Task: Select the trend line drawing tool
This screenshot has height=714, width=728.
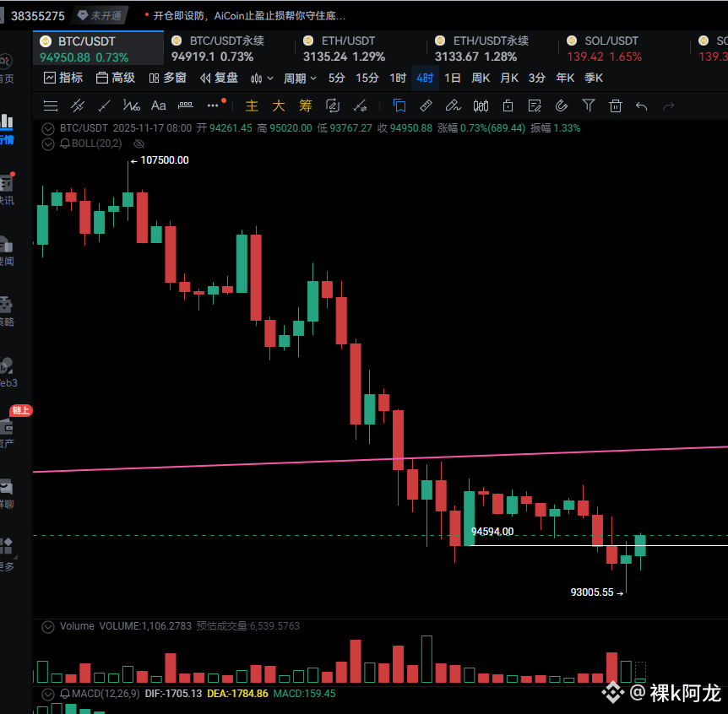Action: [x=104, y=106]
